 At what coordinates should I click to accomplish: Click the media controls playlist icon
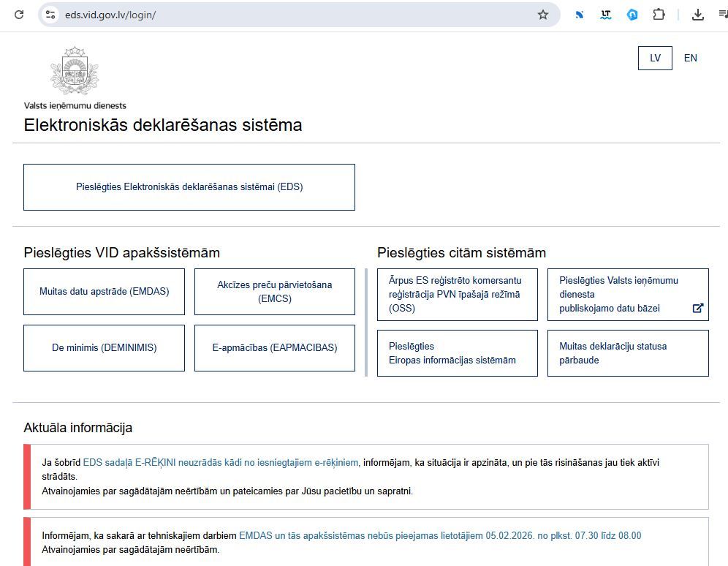point(722,15)
